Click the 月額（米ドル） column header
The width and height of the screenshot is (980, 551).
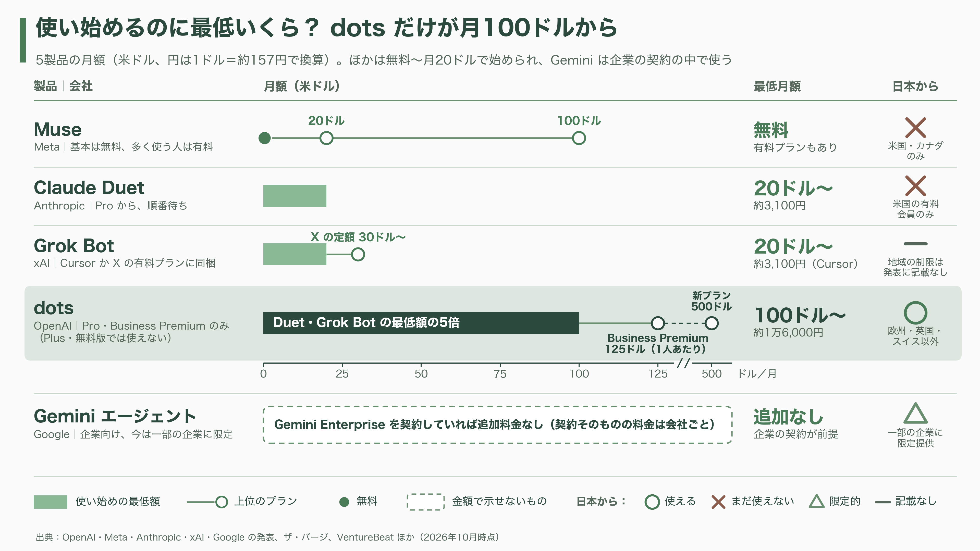pos(302,86)
